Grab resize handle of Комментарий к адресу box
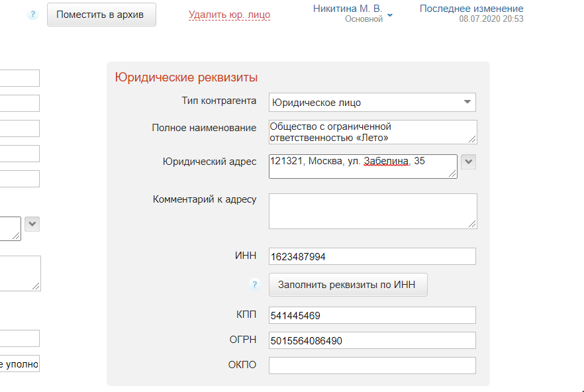Image resolution: width=584 pixels, height=392 pixels. (x=472, y=224)
